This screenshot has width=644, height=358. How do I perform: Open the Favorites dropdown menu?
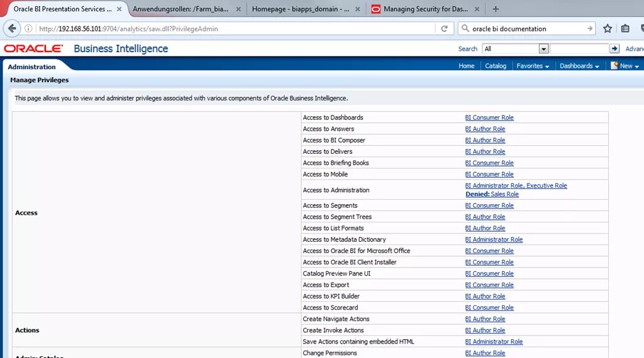click(x=533, y=66)
